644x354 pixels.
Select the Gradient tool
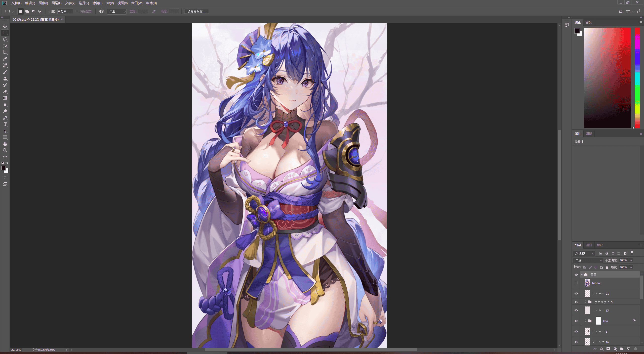click(5, 98)
